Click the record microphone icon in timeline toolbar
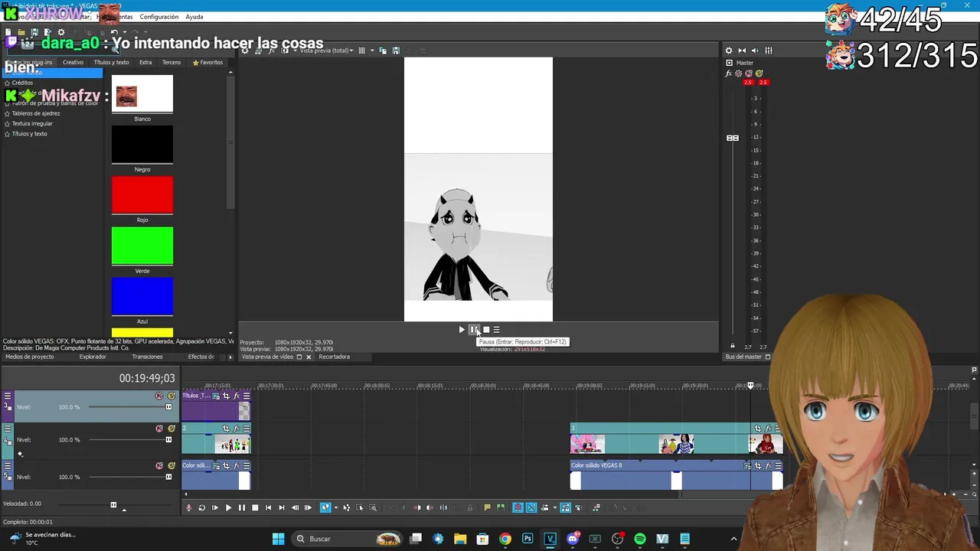Screen dimensions: 980x551 pyautogui.click(x=188, y=507)
